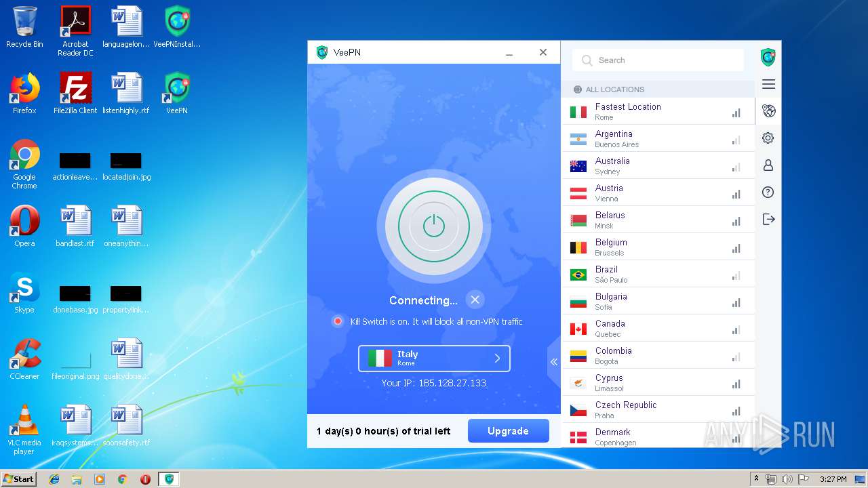Open the Windows Start menu
The width and height of the screenshot is (868, 488).
(19, 479)
